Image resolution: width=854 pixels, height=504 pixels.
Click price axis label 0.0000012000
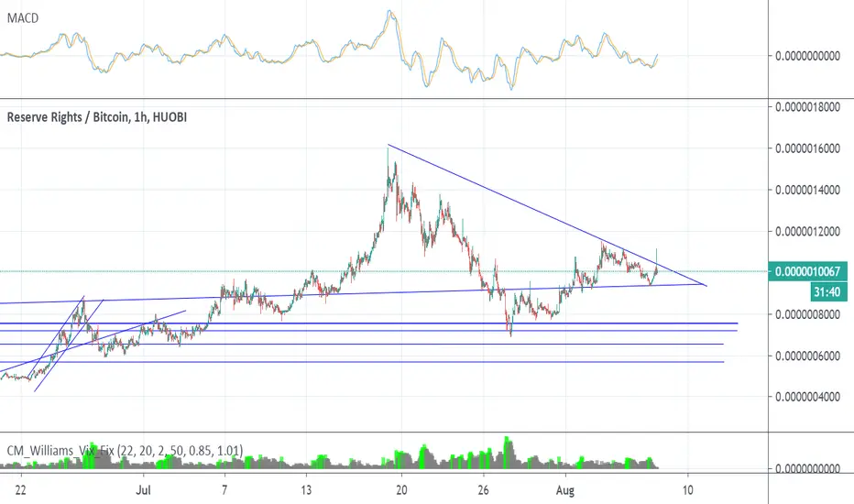(x=807, y=231)
